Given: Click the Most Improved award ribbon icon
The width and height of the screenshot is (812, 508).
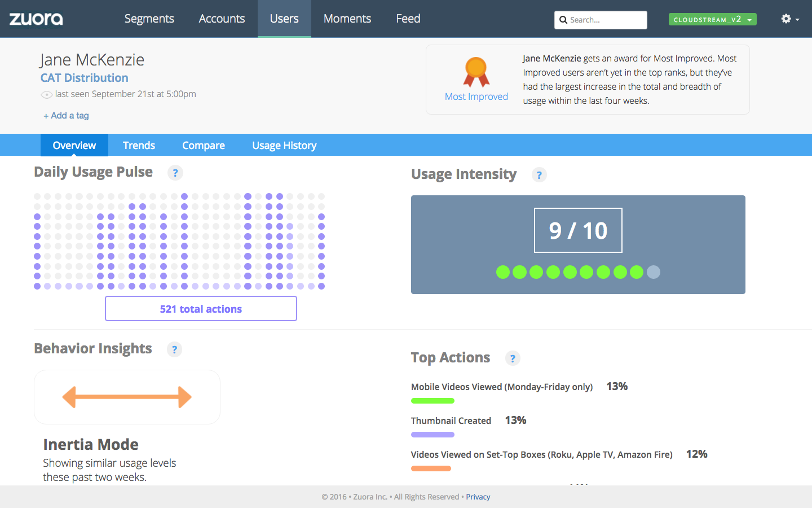Looking at the screenshot, I should click(x=476, y=72).
